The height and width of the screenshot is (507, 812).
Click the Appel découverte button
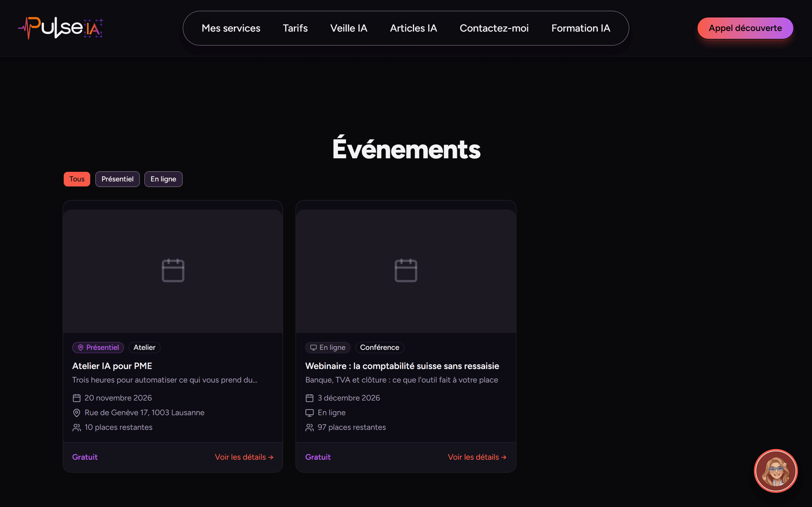pyautogui.click(x=745, y=28)
